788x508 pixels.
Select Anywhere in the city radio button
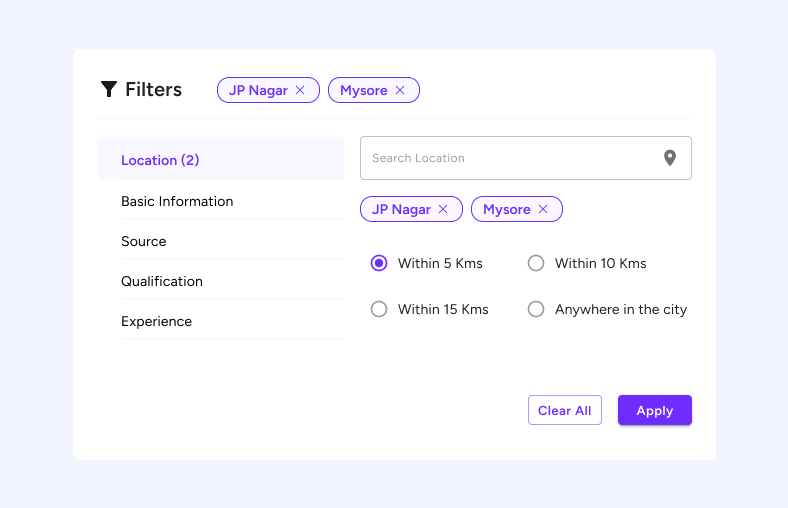tap(536, 310)
